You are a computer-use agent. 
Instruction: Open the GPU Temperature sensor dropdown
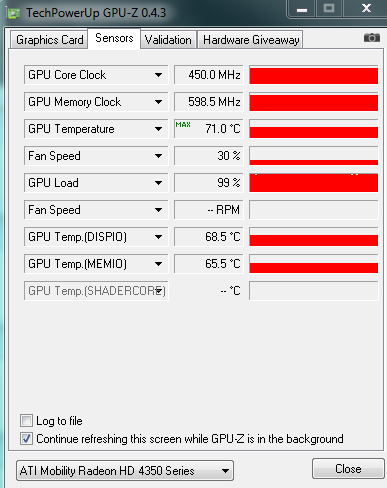(158, 129)
